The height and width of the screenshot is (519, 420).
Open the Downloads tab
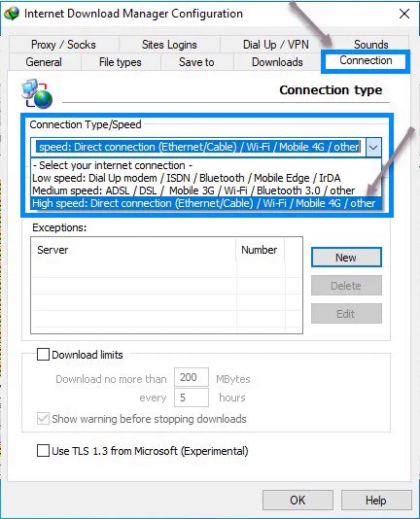click(x=277, y=62)
